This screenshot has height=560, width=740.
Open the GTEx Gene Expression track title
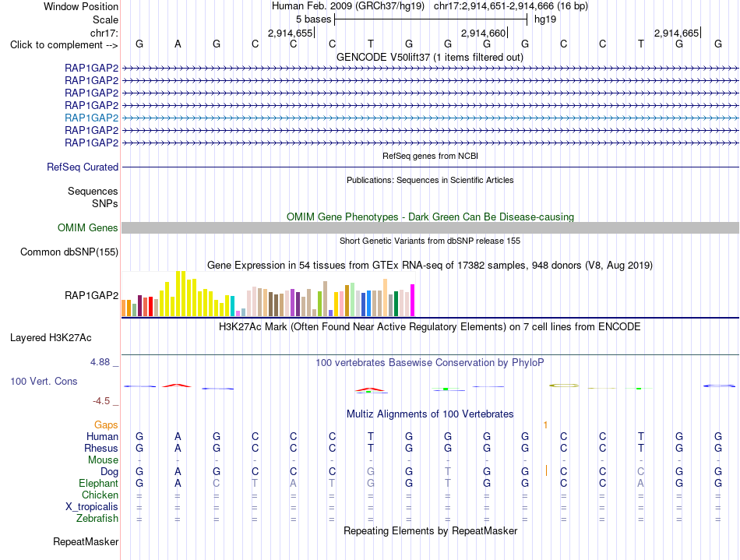(x=430, y=266)
